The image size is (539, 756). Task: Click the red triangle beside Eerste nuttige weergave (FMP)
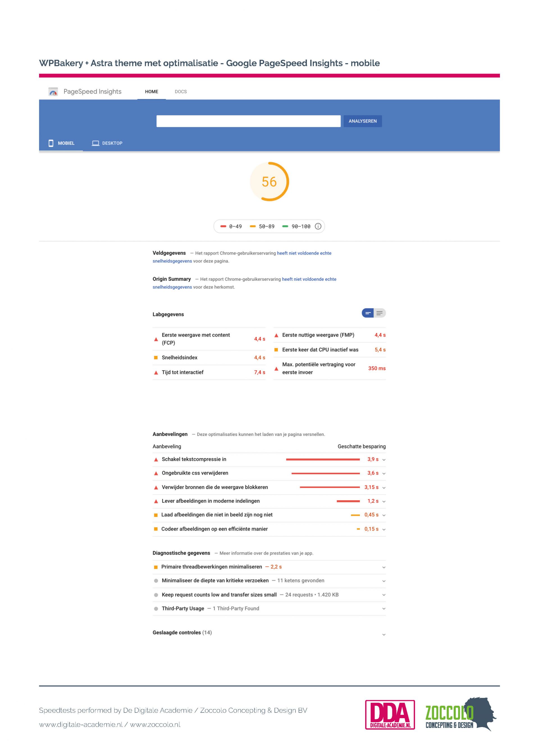276,335
